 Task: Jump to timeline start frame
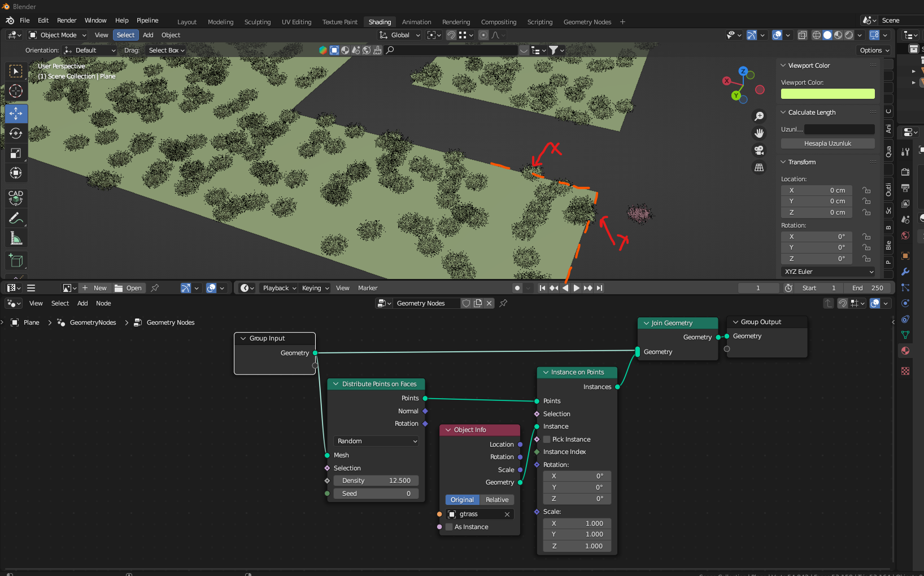(x=542, y=288)
